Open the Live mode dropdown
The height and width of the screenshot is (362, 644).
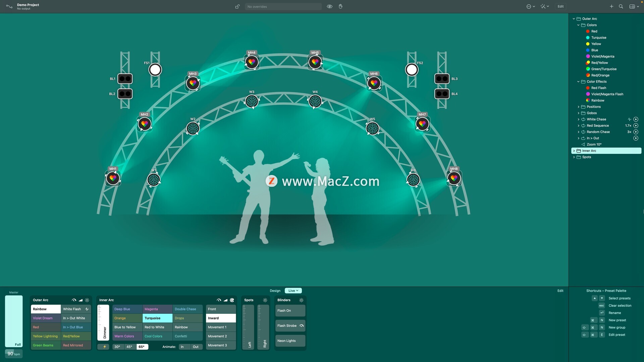click(293, 291)
